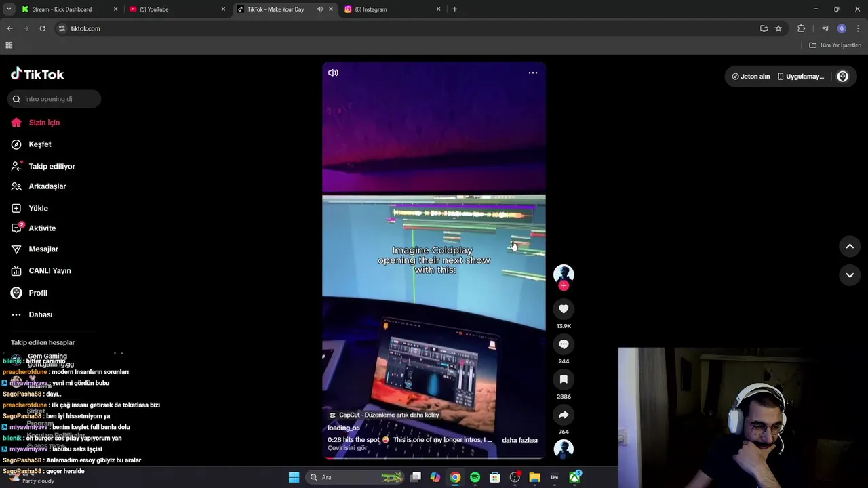This screenshot has width=868, height=488.
Task: Open the Xbox app from taskbar
Action: coord(575,477)
